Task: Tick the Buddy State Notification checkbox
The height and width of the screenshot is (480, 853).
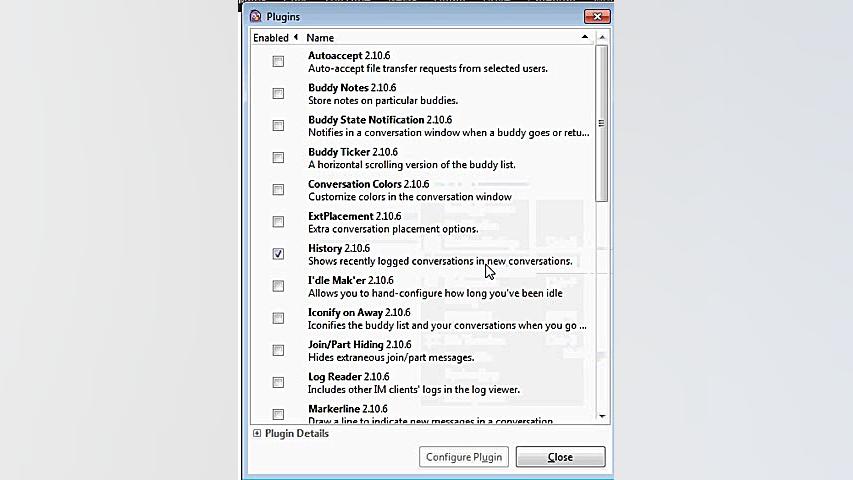Action: tap(278, 126)
